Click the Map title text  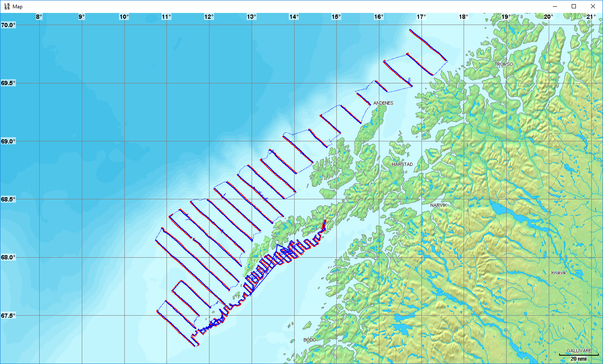tap(18, 7)
